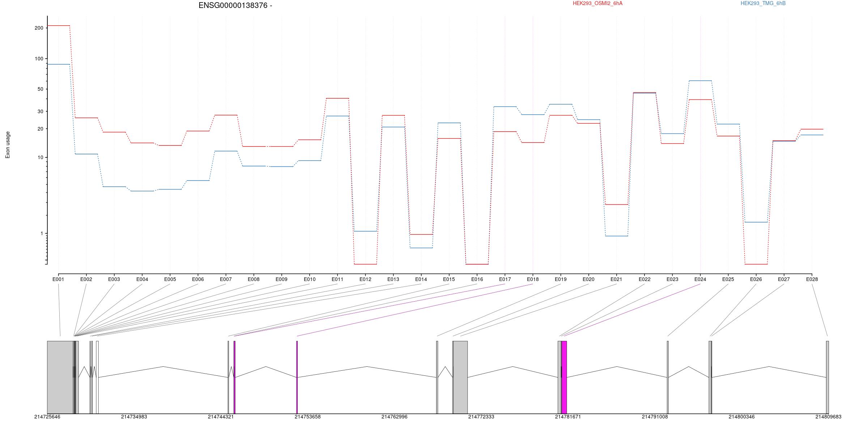Viewport: 868px width, 434px height.
Task: Click the Exon usage axis label
Action: 8,145
